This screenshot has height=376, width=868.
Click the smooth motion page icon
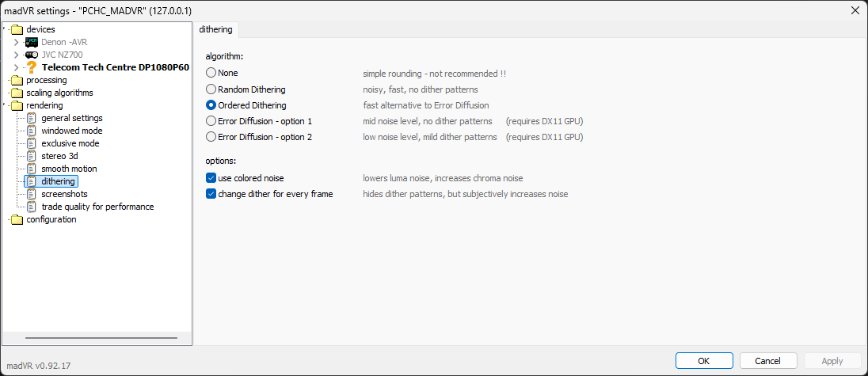click(x=32, y=169)
